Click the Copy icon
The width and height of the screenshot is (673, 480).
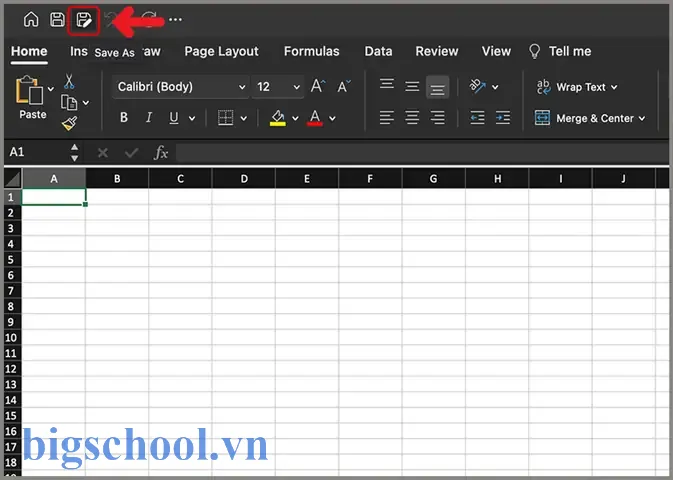pos(69,102)
